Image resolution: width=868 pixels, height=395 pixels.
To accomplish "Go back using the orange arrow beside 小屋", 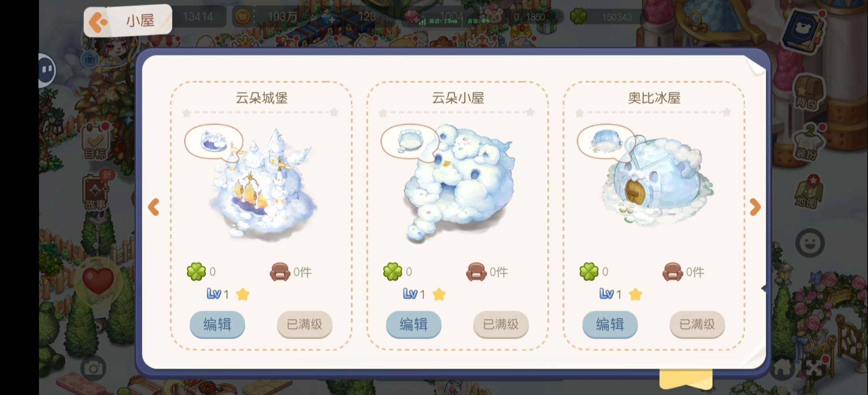I will point(98,22).
